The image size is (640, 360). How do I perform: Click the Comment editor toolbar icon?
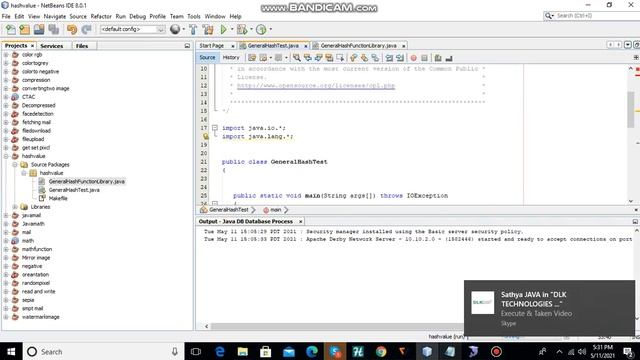click(x=438, y=58)
